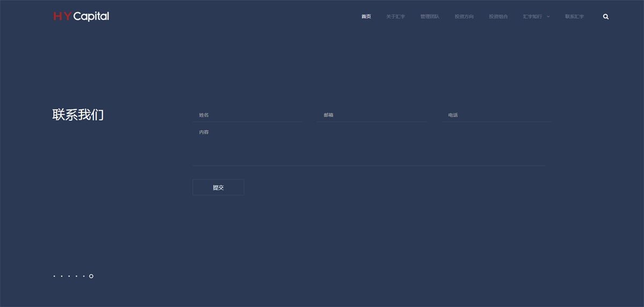Jump to the first slide pagination dot
Viewport: 644px width, 307px height.
[54, 276]
